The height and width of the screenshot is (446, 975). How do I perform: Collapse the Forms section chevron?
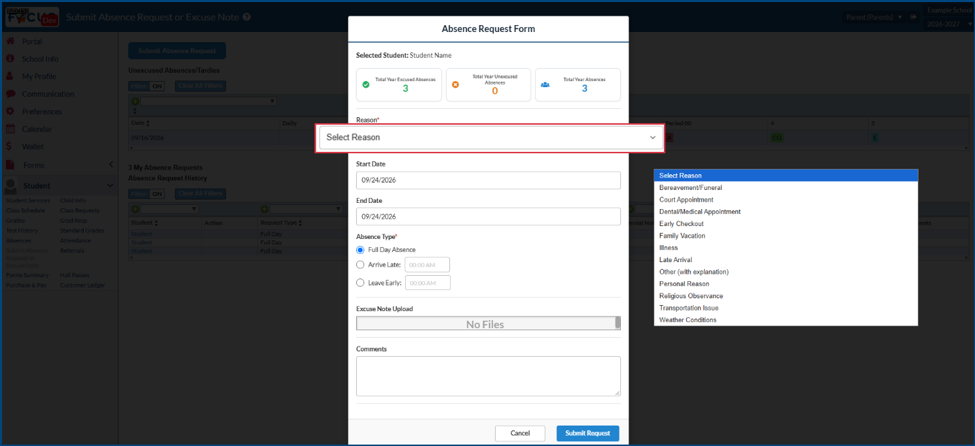(111, 165)
